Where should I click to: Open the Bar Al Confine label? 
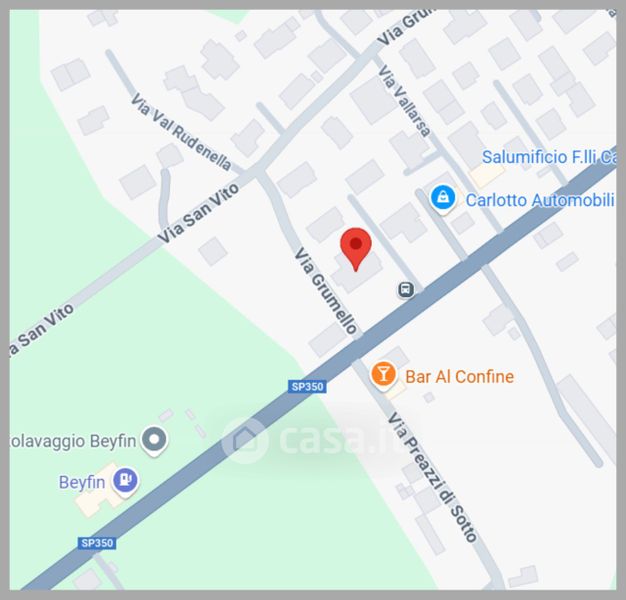[459, 376]
